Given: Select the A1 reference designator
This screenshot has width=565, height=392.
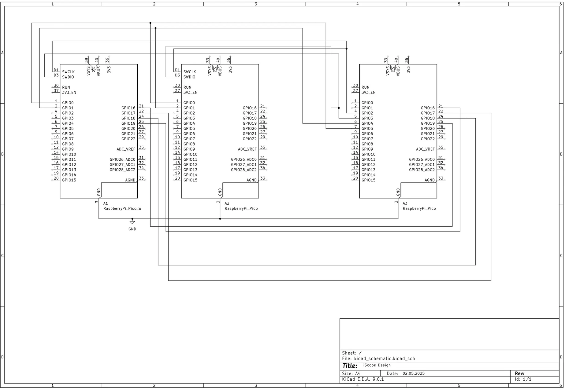Looking at the screenshot, I should coord(106,203).
